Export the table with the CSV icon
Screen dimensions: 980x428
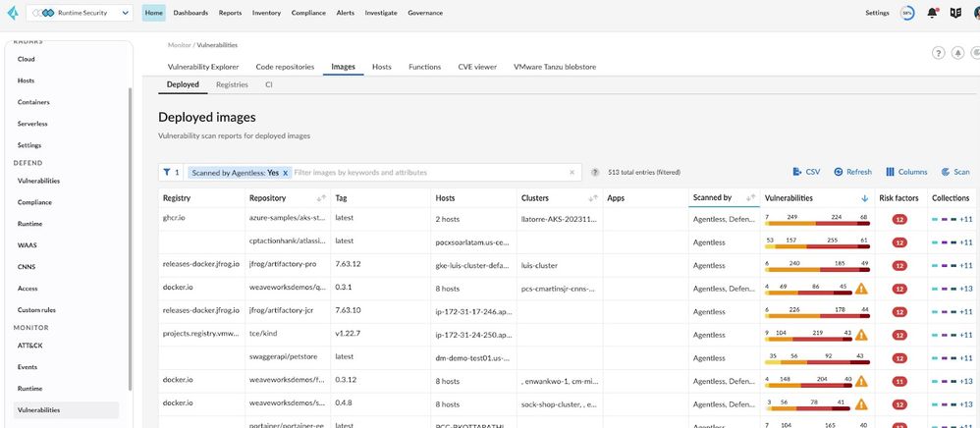point(805,172)
